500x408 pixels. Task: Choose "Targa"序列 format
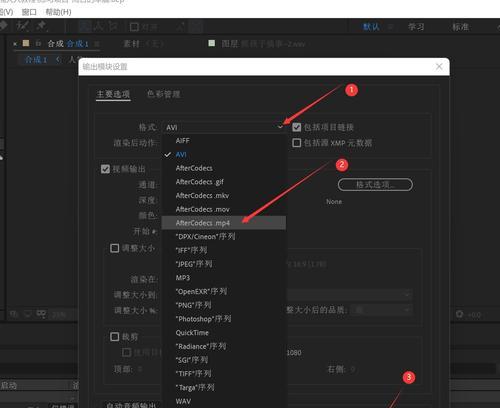(224, 388)
